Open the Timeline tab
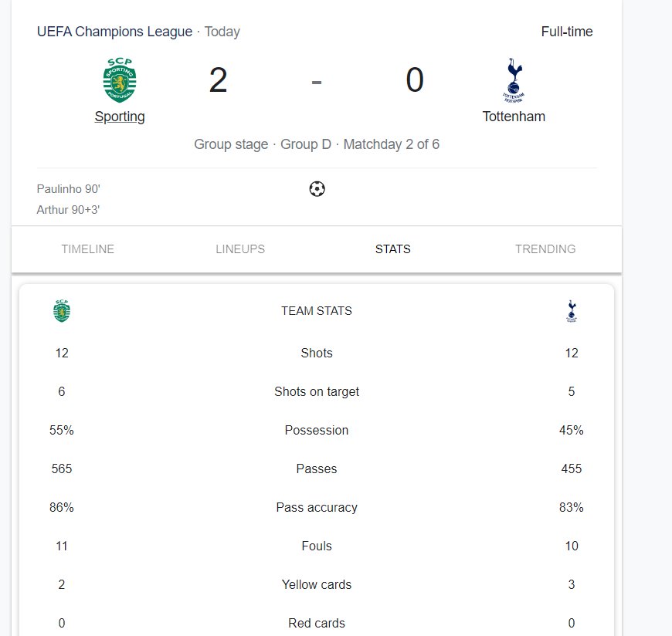This screenshot has width=672, height=636. 88,249
